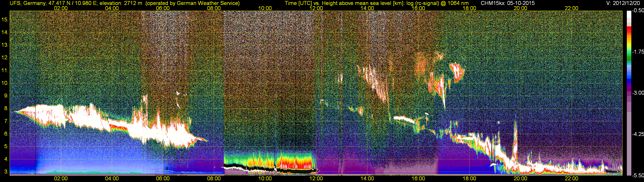This screenshot has height=182, width=644.
Task: Click the 11. km height axis label
Action: pyautogui.click(x=5, y=70)
